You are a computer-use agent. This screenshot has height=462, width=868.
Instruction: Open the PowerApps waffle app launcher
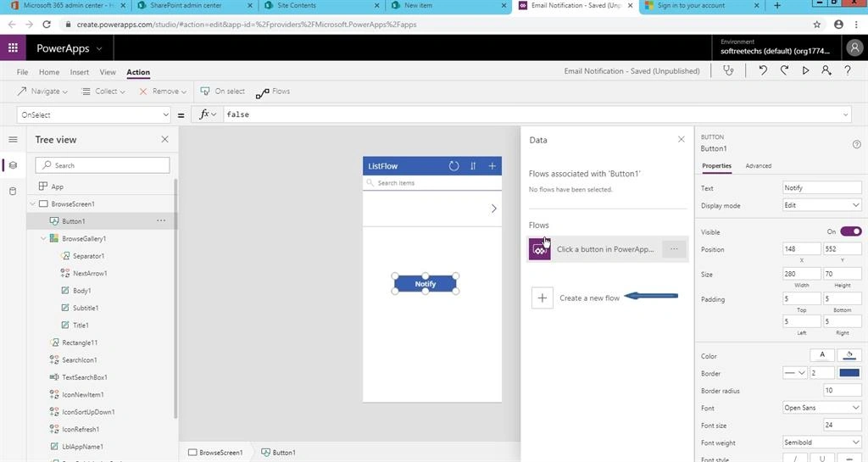tap(13, 48)
